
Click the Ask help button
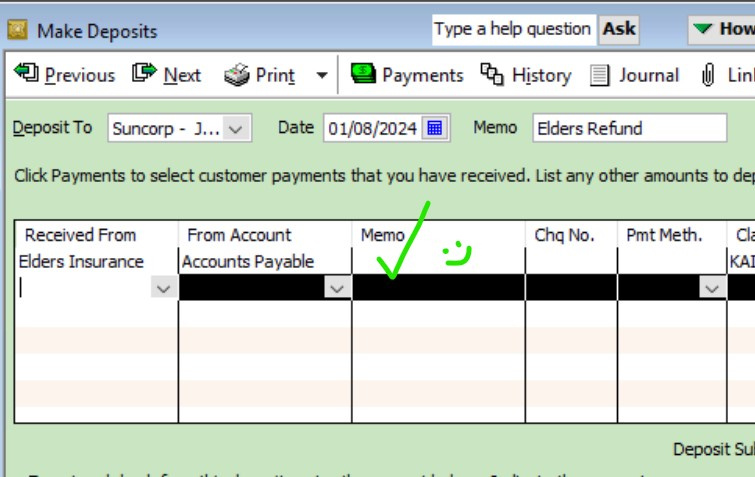(619, 29)
